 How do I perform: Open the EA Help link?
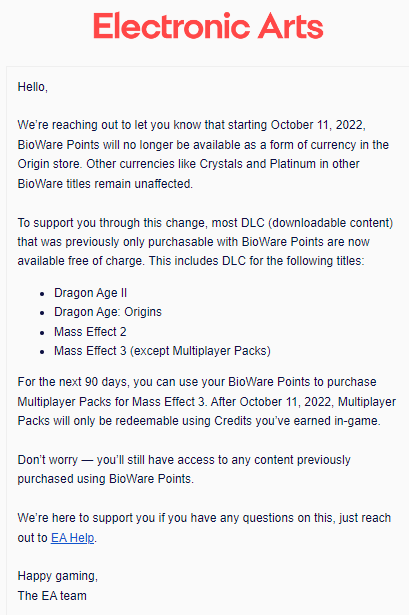(x=73, y=538)
